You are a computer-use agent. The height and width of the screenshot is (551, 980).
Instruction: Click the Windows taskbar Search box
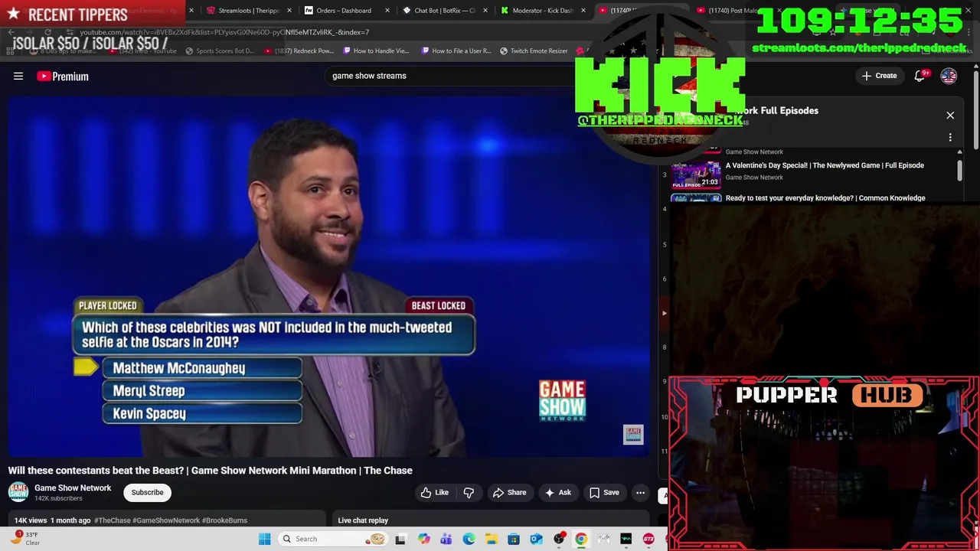click(332, 539)
